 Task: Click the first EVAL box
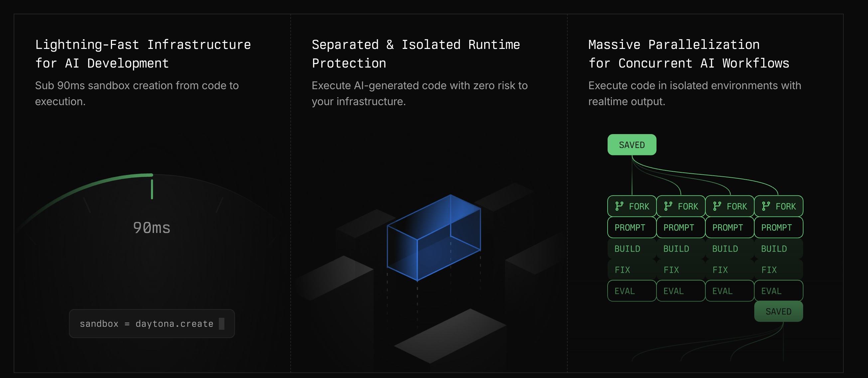pyautogui.click(x=632, y=291)
